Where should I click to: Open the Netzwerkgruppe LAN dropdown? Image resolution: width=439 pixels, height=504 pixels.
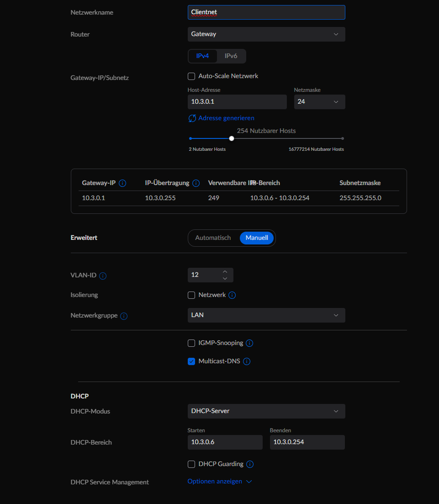[266, 315]
